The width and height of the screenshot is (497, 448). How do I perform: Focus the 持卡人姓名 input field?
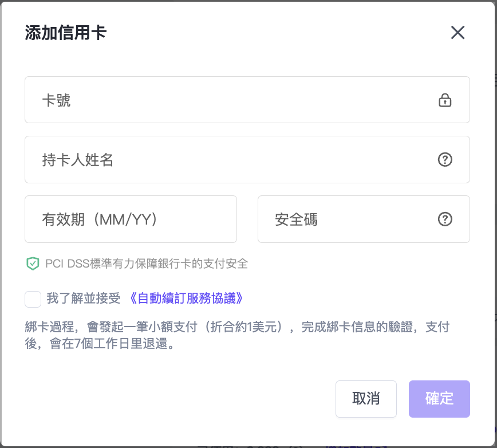coord(229,160)
